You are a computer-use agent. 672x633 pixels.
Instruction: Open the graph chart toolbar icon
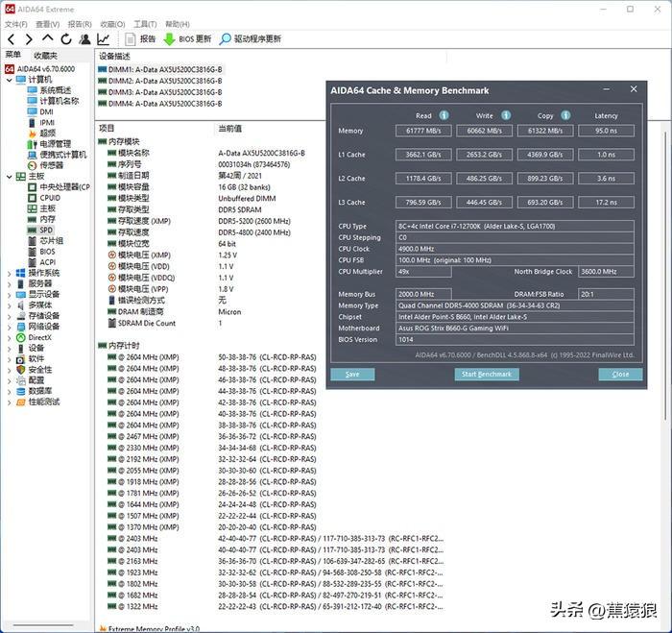point(104,39)
